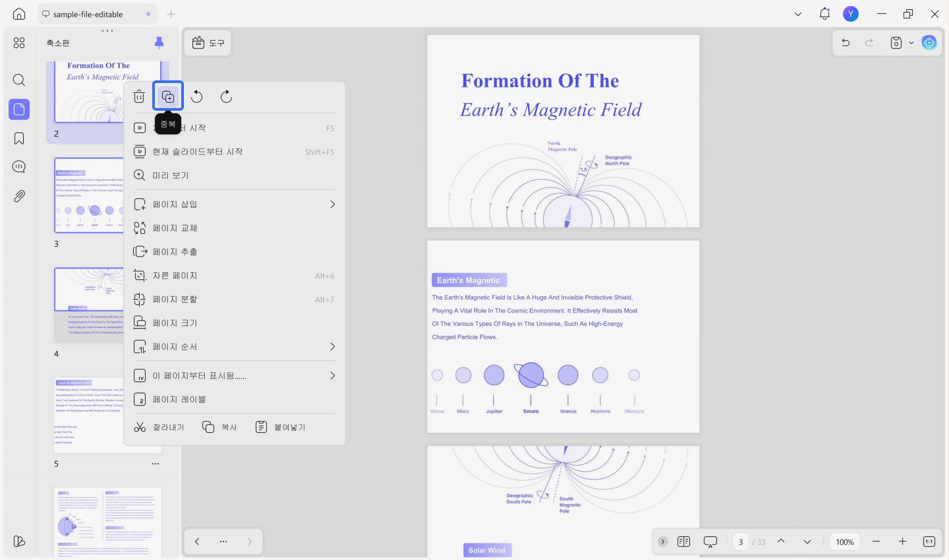Screen dimensions: 949x560
Task: Open the notifications bell
Action: click(x=824, y=14)
